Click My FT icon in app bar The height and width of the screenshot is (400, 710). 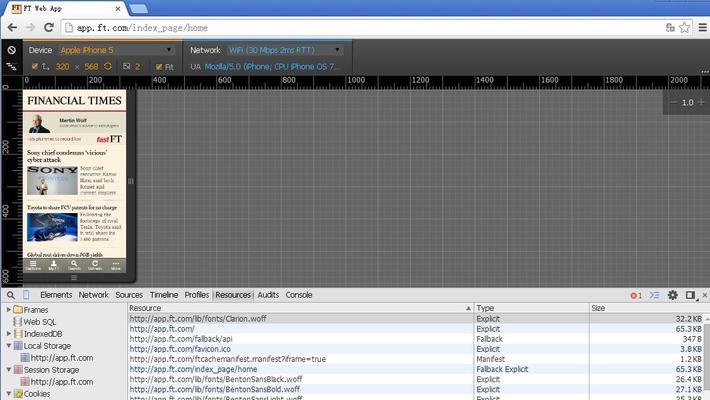pos(53,265)
